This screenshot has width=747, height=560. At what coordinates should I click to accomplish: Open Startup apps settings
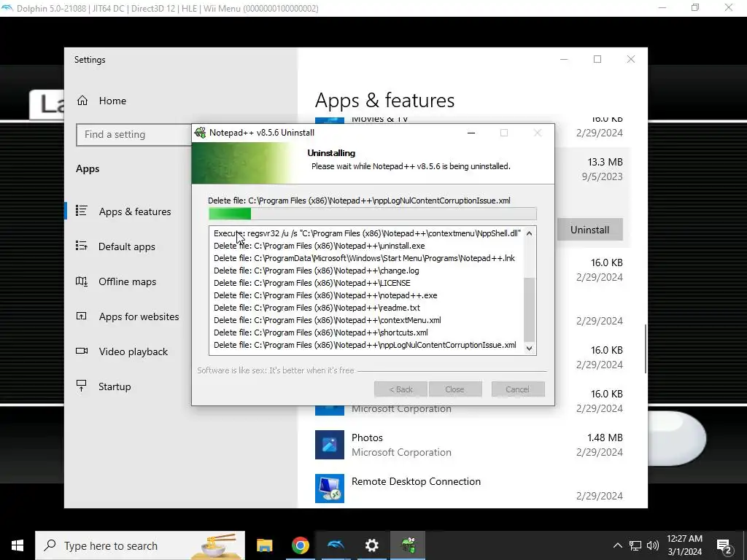(x=115, y=386)
